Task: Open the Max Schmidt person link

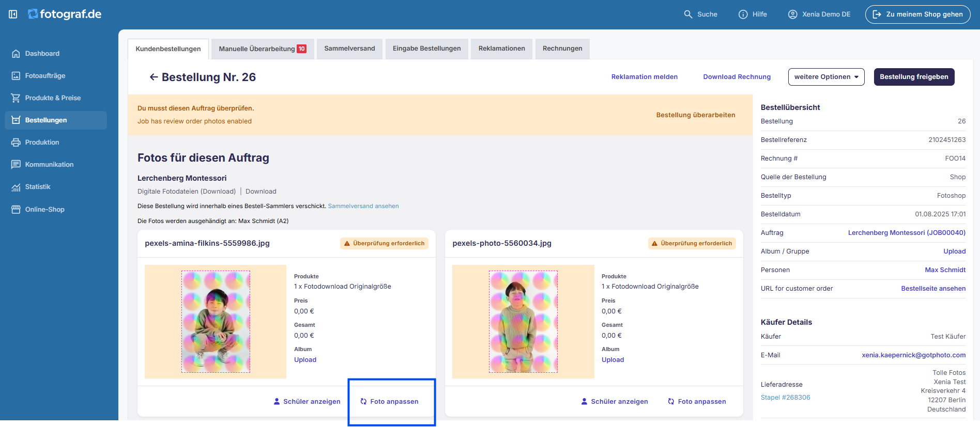Action: click(x=945, y=270)
